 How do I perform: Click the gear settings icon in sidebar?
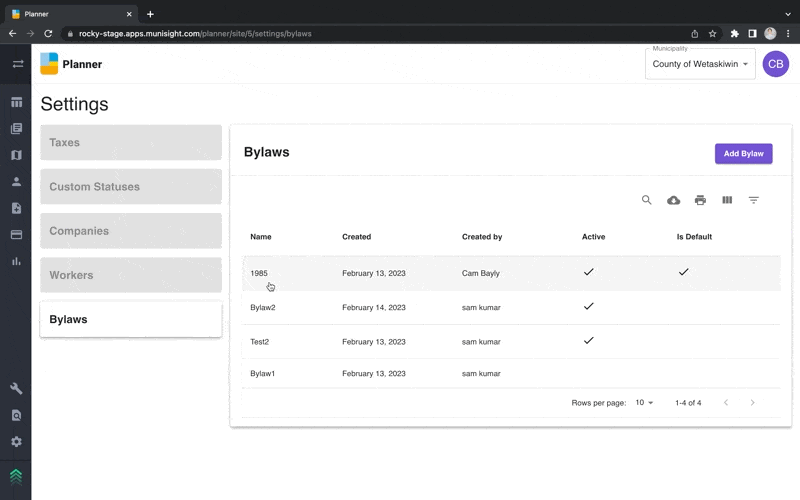16,441
